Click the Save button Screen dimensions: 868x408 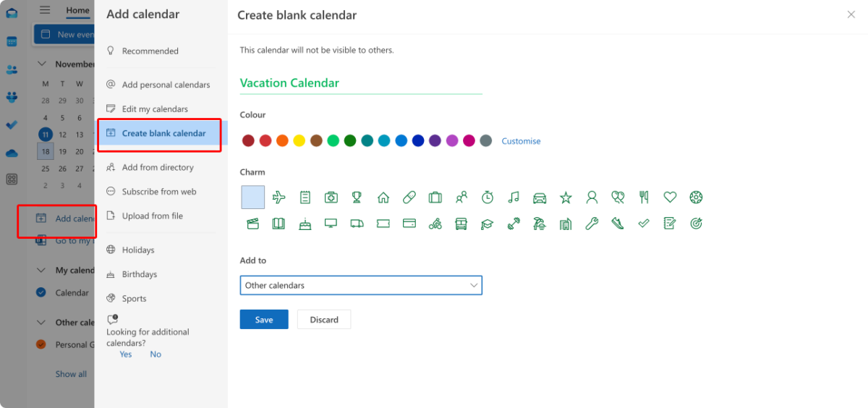coord(264,320)
